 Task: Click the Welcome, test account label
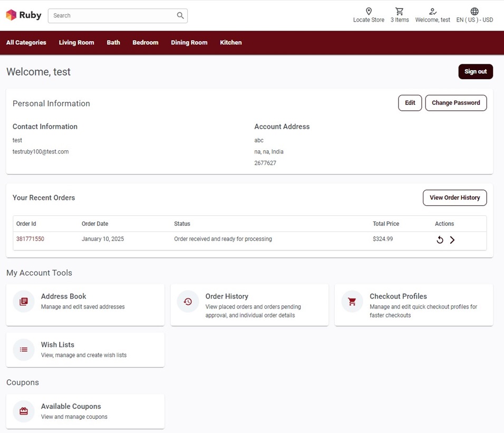pos(433,20)
